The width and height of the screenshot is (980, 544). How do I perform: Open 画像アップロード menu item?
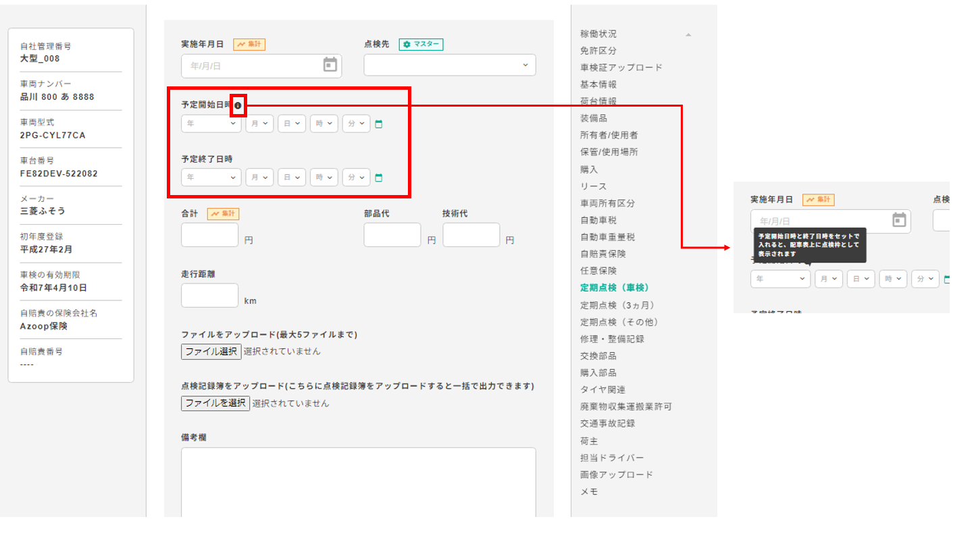click(x=617, y=474)
